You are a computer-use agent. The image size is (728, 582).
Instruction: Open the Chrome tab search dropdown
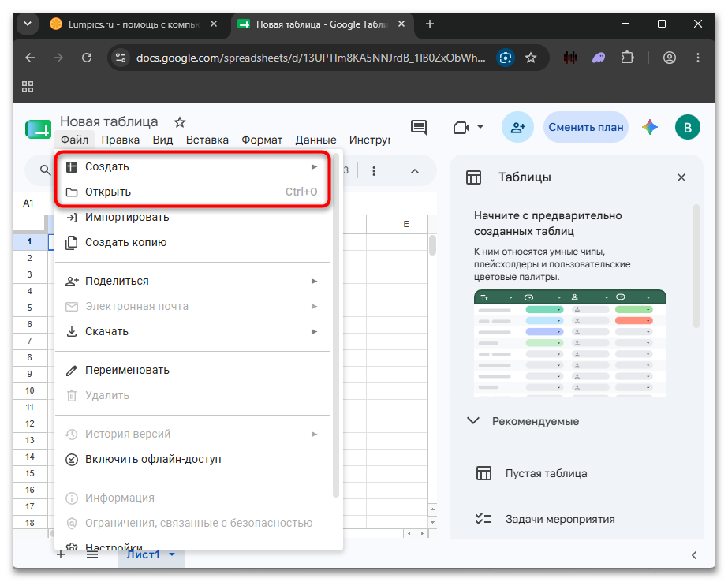[28, 24]
